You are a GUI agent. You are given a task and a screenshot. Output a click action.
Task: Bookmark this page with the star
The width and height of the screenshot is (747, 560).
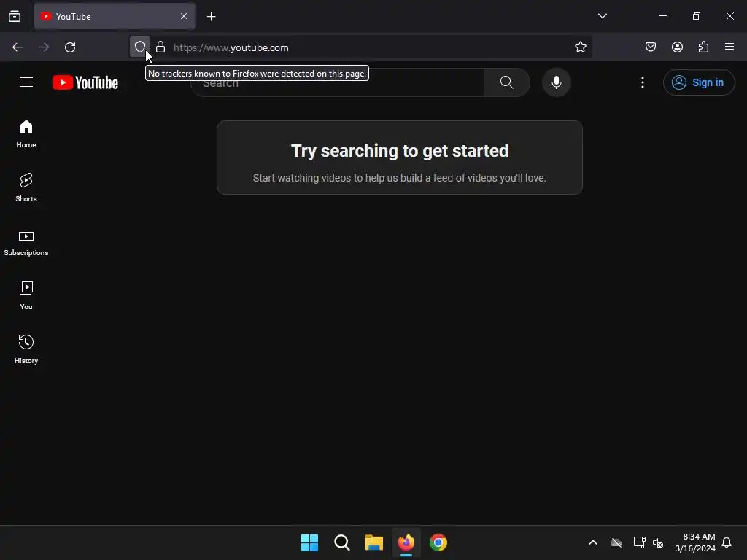(580, 47)
